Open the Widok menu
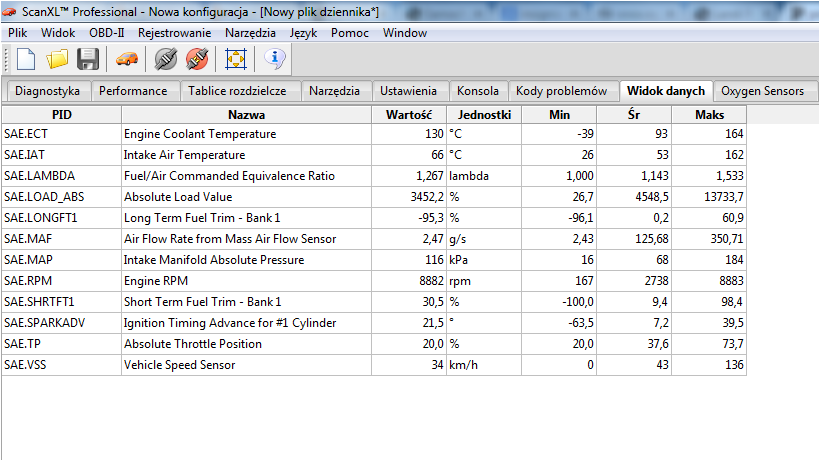The height and width of the screenshot is (460, 819). pyautogui.click(x=58, y=33)
